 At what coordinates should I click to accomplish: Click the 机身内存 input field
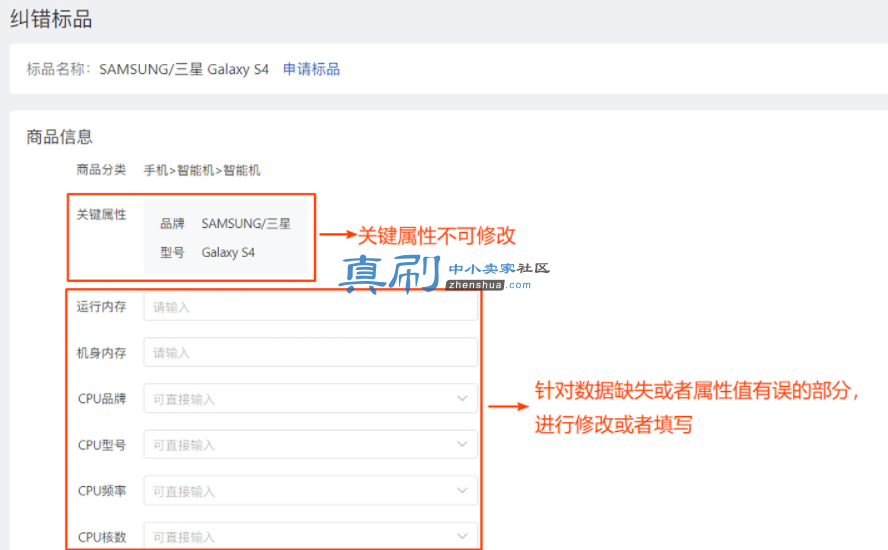tap(310, 352)
